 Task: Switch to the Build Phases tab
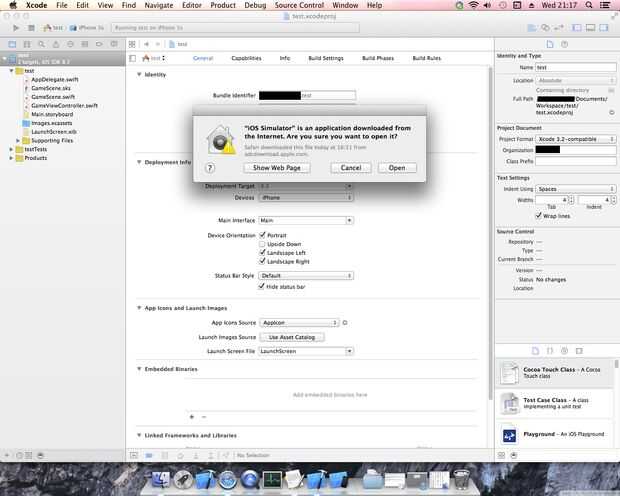click(378, 58)
